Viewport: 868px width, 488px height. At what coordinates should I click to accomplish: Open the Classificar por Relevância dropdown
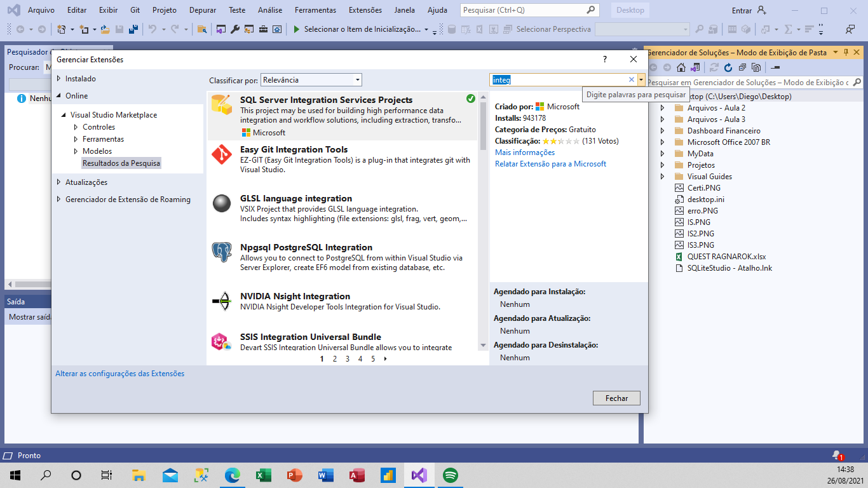[311, 80]
